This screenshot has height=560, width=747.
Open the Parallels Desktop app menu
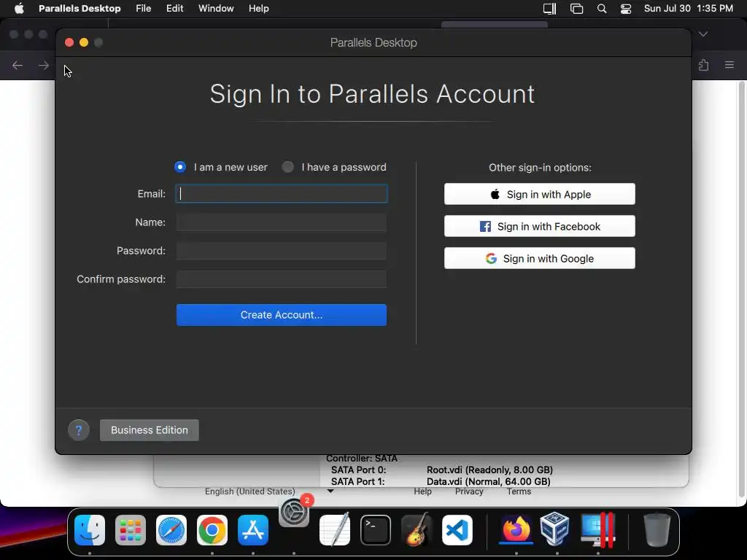[x=80, y=9]
